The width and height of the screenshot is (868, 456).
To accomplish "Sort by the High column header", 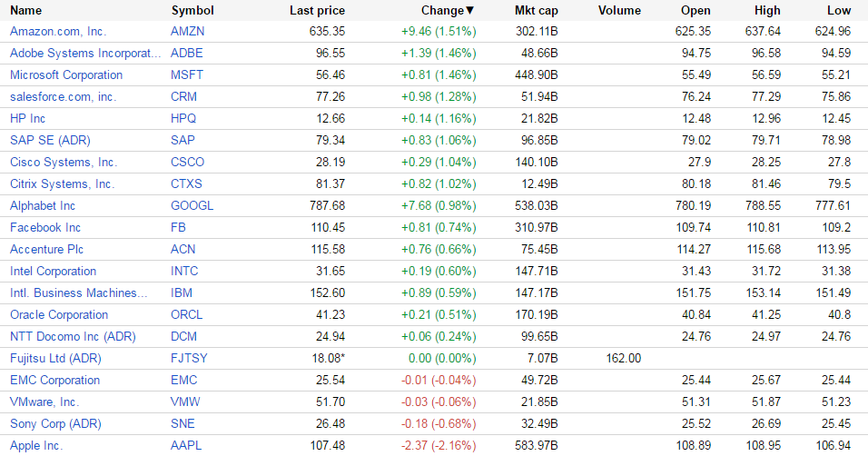I will tap(766, 11).
